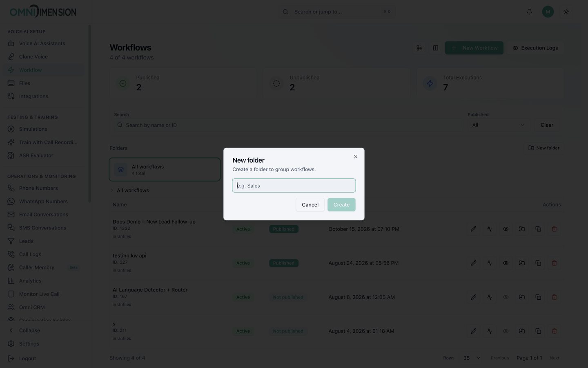Viewport: 588px width, 368px height.
Task: View activity for workflow ID 211
Action: (490, 331)
